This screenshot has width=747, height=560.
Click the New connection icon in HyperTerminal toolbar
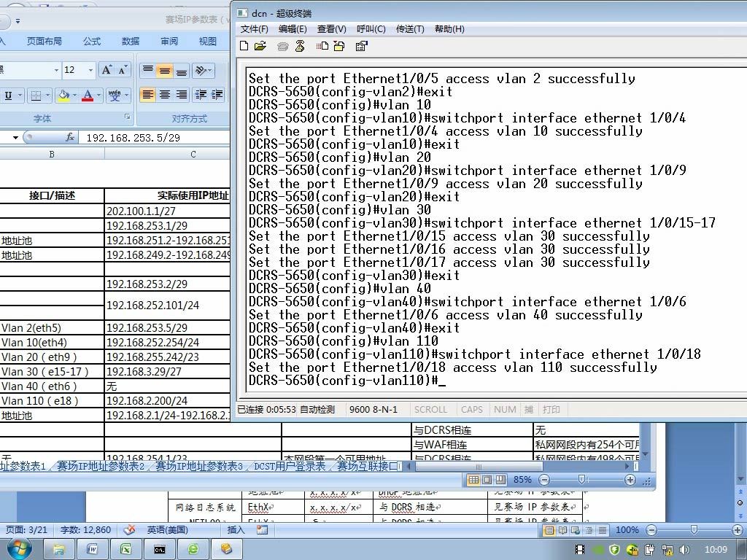tap(244, 46)
